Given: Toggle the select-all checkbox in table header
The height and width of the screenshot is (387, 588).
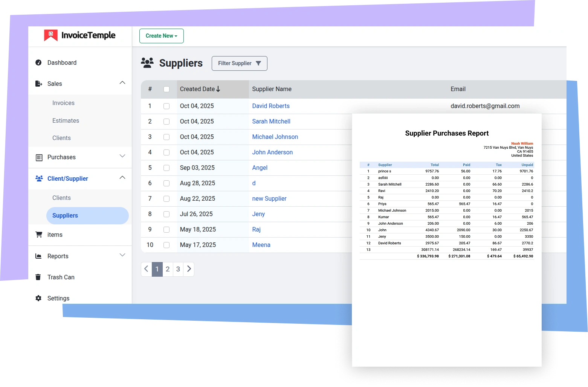Looking at the screenshot, I should (x=166, y=89).
